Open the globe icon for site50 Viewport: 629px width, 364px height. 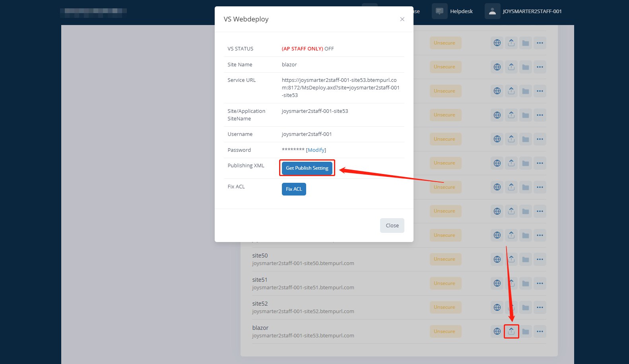[497, 259]
